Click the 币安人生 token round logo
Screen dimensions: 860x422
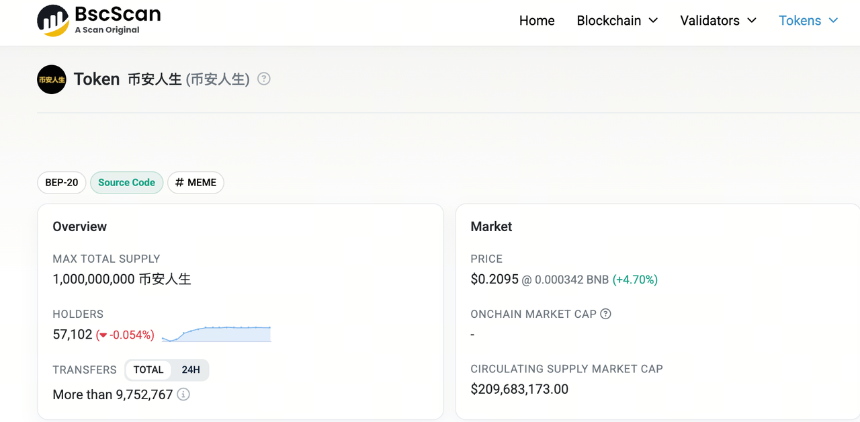tap(52, 80)
